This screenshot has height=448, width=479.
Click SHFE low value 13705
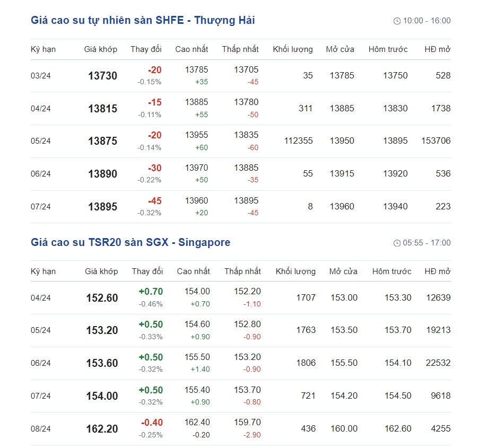[246, 69]
